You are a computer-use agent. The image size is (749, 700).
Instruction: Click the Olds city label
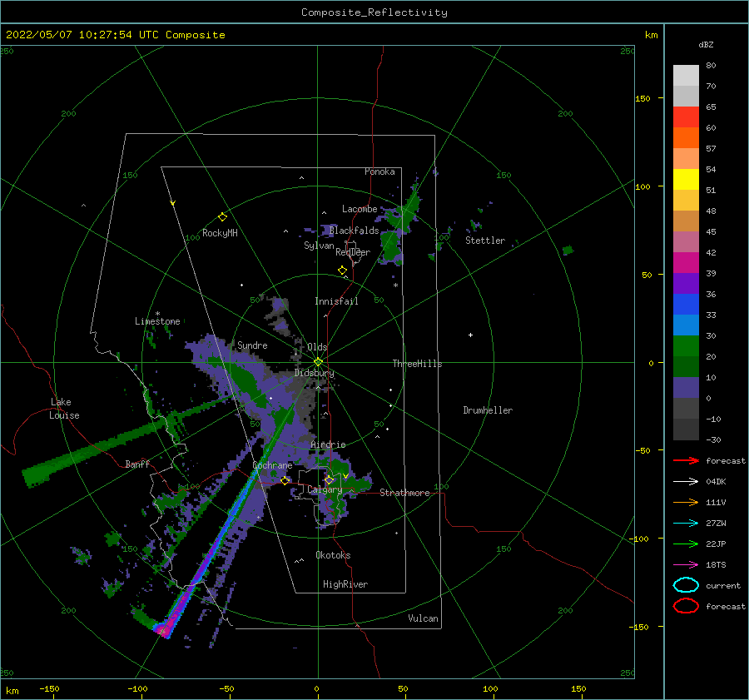[317, 347]
